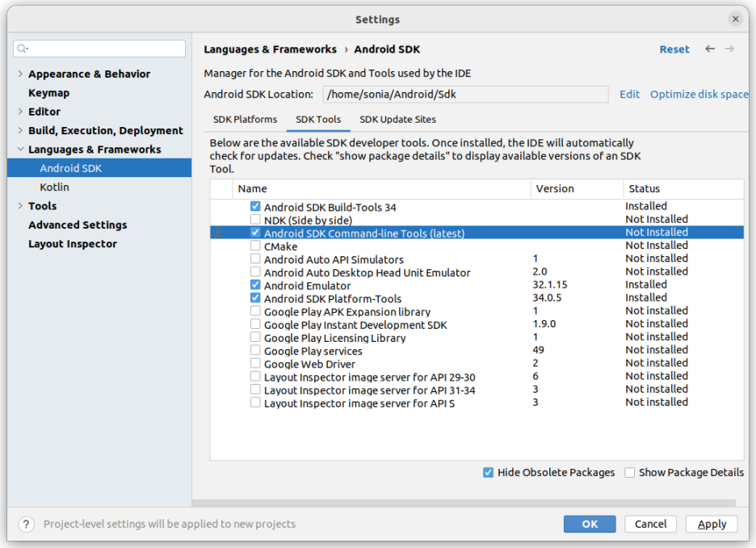Click the download icon beside Command-line Tools row
The height and width of the screenshot is (548, 756).
(x=218, y=233)
